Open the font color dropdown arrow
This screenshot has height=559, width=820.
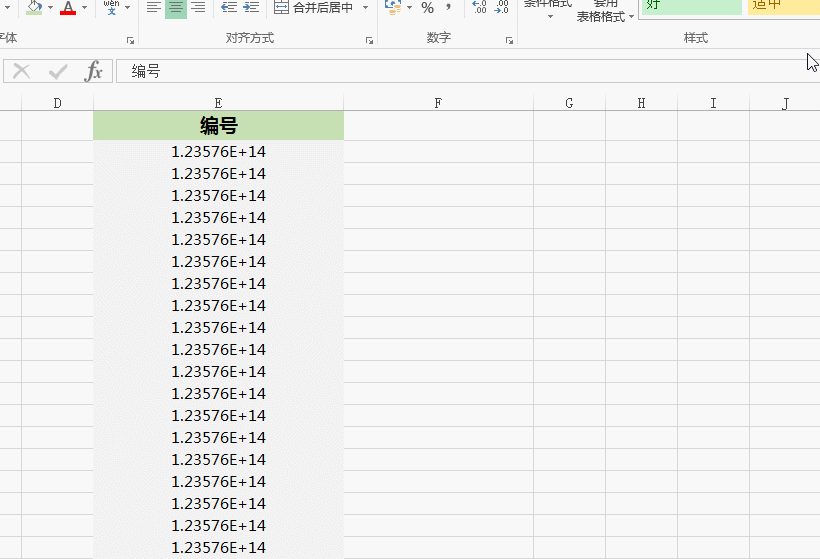point(84,7)
